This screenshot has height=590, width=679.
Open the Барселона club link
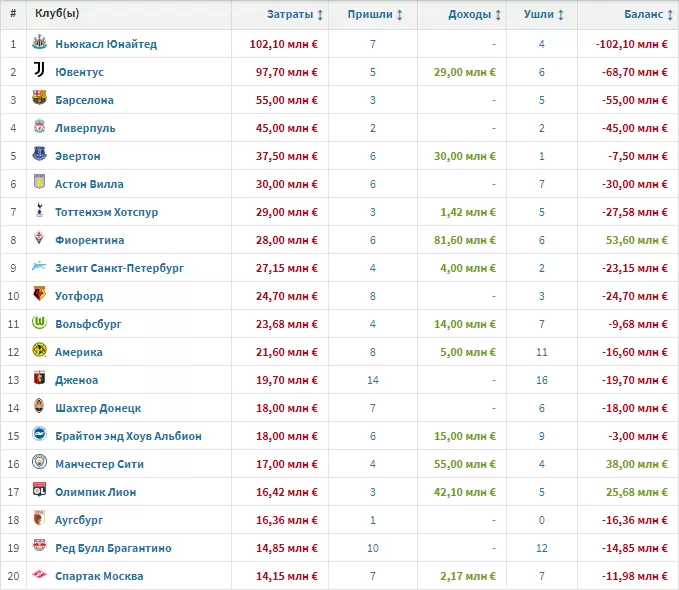[x=84, y=100]
